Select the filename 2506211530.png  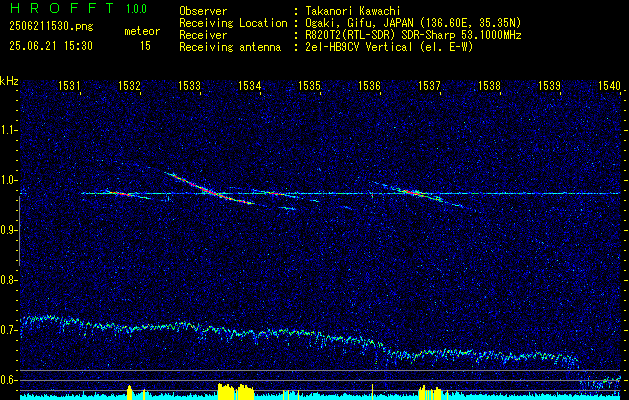click(x=51, y=27)
